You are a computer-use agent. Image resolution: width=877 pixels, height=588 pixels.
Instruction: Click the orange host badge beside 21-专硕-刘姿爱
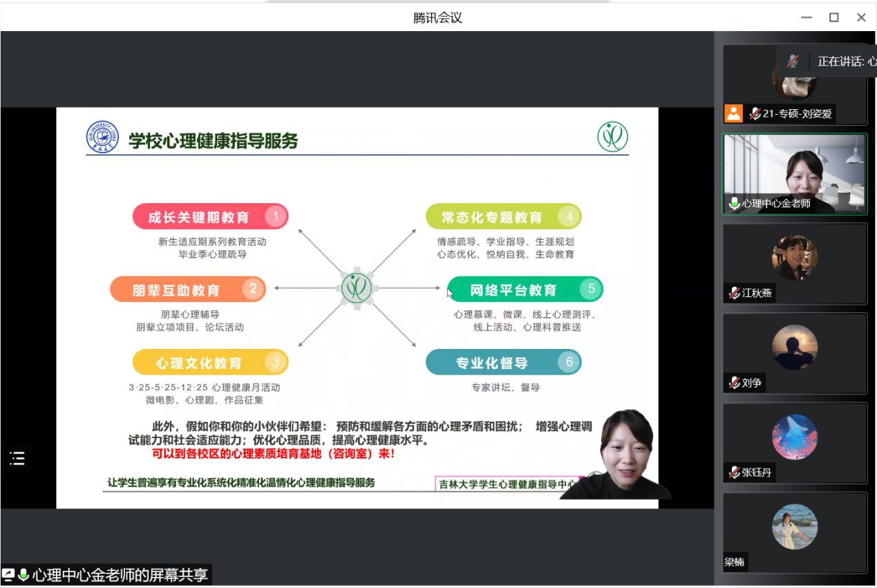click(733, 113)
